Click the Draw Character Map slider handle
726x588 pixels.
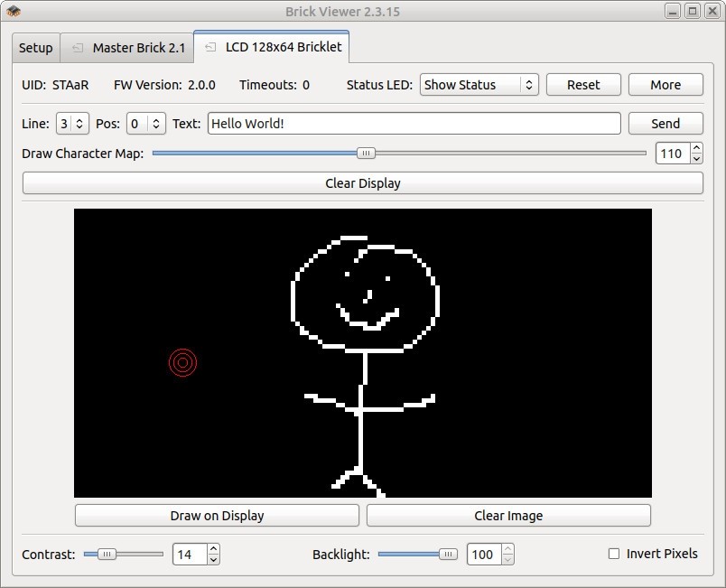coord(366,154)
